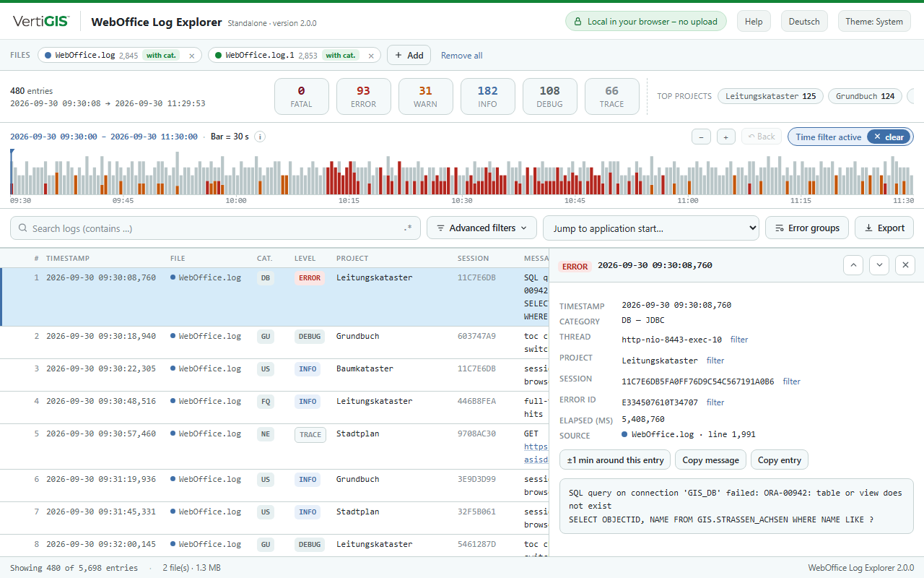Expand Advanced filters panel
Screen dimensions: 924x578
click(482, 228)
